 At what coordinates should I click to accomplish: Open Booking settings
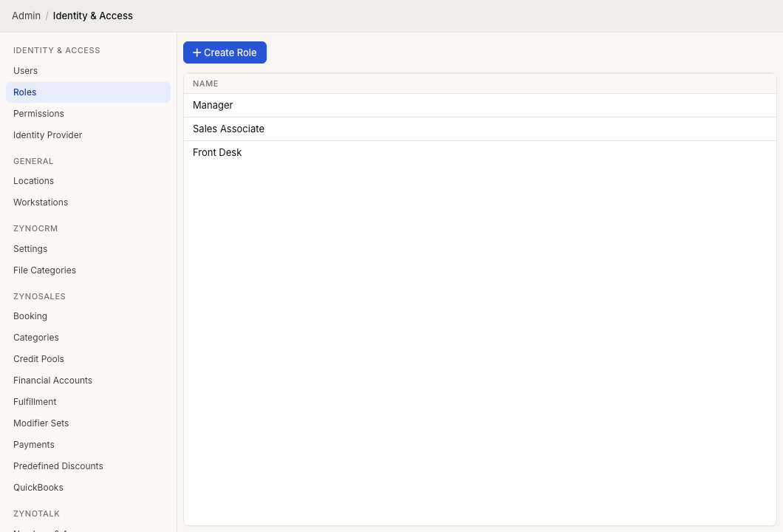[89, 316]
